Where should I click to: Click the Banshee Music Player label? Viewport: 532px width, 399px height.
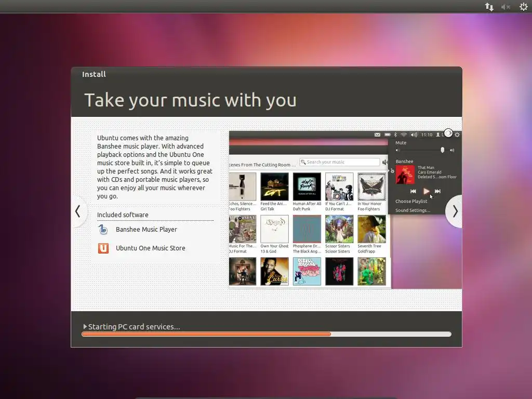pyautogui.click(x=146, y=230)
